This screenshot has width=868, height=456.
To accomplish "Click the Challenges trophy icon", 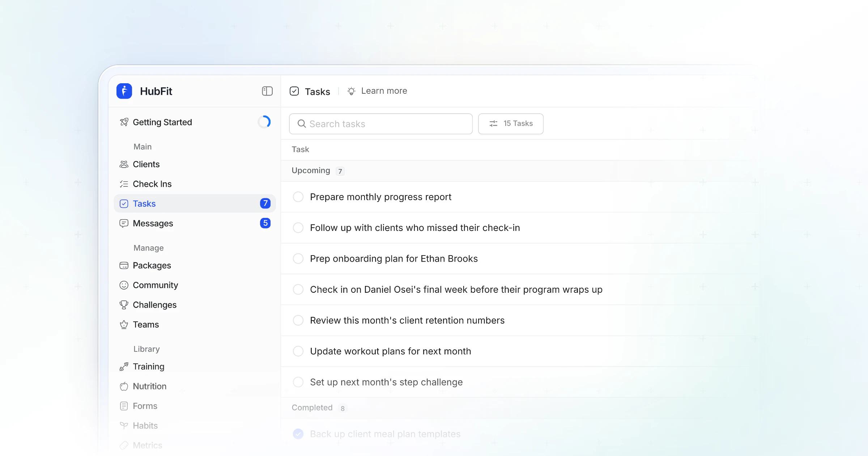I will coord(124,305).
